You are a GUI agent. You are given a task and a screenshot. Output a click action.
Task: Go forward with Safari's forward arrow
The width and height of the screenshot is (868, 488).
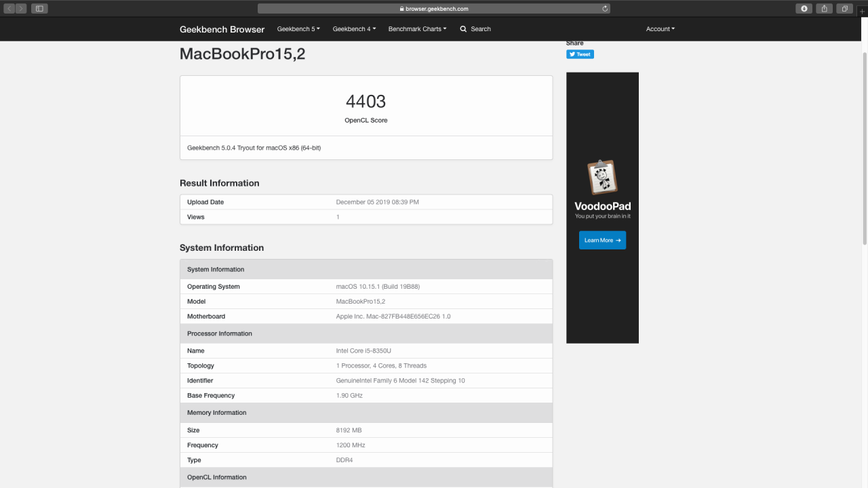click(21, 9)
